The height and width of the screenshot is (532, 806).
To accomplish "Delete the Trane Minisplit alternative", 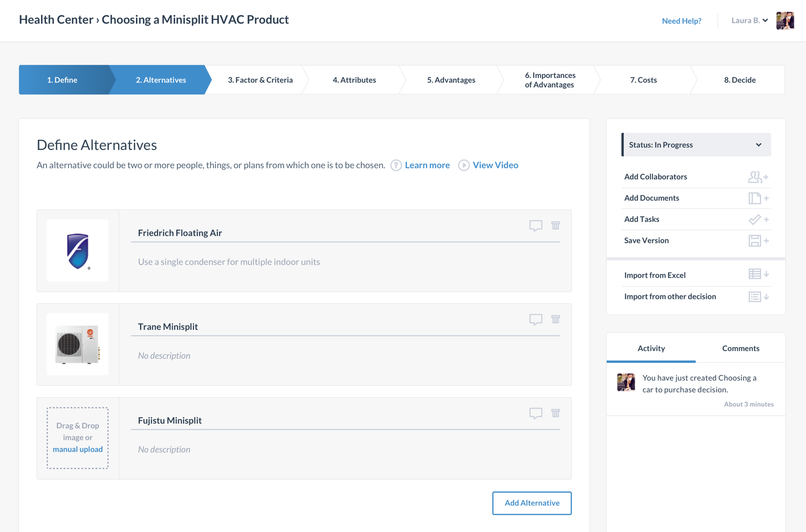I will point(556,319).
